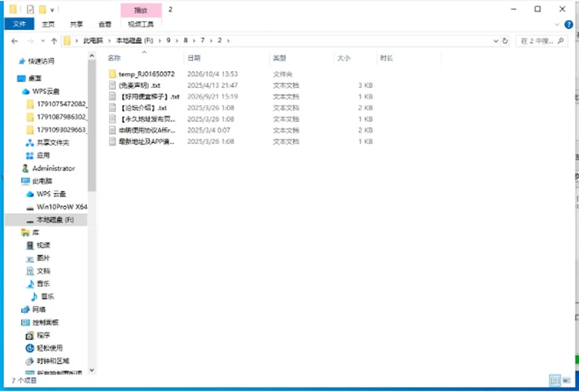Open the quick access toolbar customize dropdown
The height and width of the screenshot is (392, 579).
click(52, 10)
